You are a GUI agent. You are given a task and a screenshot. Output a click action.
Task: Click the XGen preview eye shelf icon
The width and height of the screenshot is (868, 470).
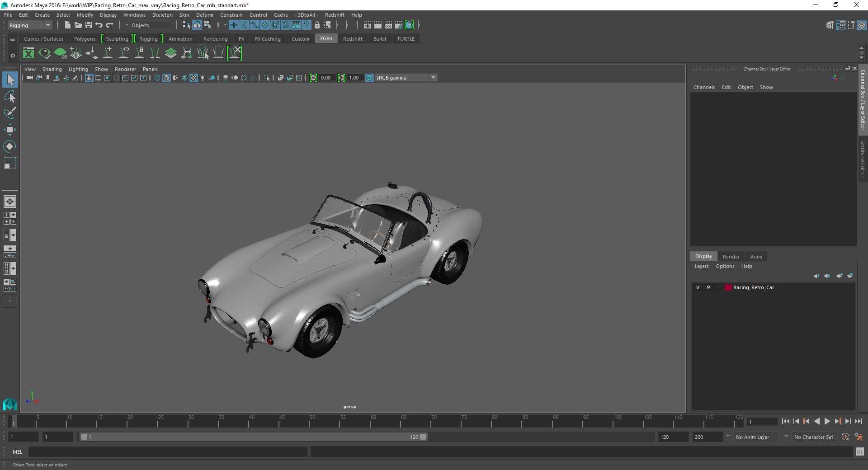(x=44, y=53)
